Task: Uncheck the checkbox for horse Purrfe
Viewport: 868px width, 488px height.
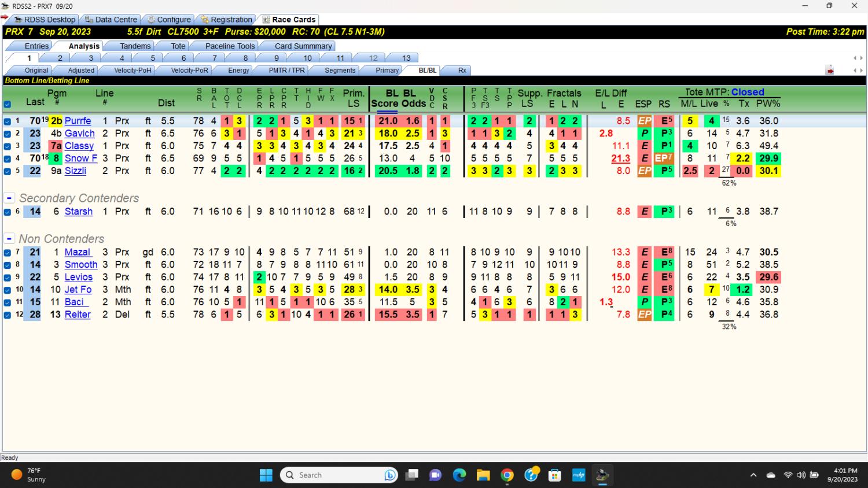Action: click(x=7, y=121)
